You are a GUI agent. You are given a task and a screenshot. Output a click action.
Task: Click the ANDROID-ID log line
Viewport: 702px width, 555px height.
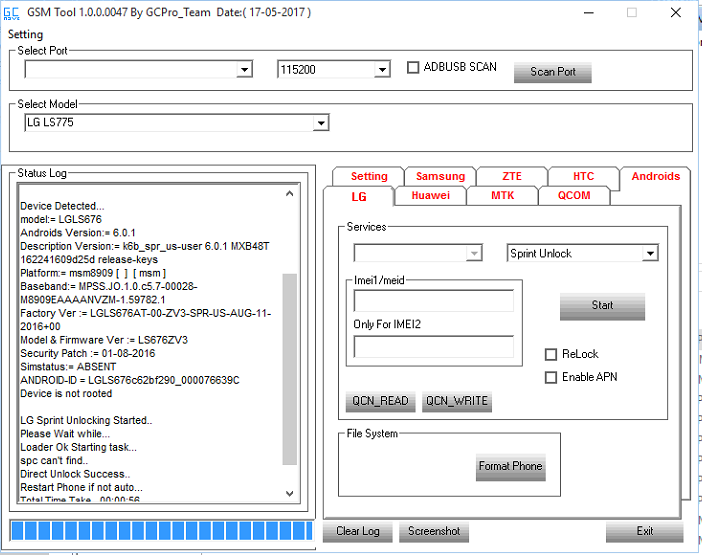tap(130, 380)
